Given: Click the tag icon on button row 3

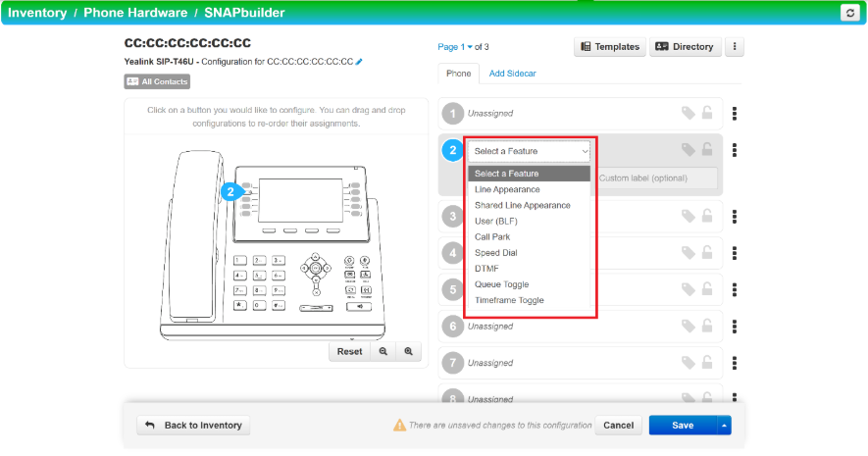Looking at the screenshot, I should tap(689, 217).
